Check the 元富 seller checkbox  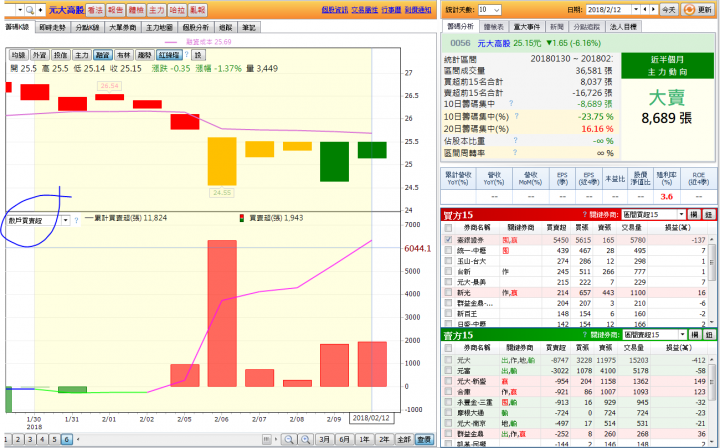[448, 371]
